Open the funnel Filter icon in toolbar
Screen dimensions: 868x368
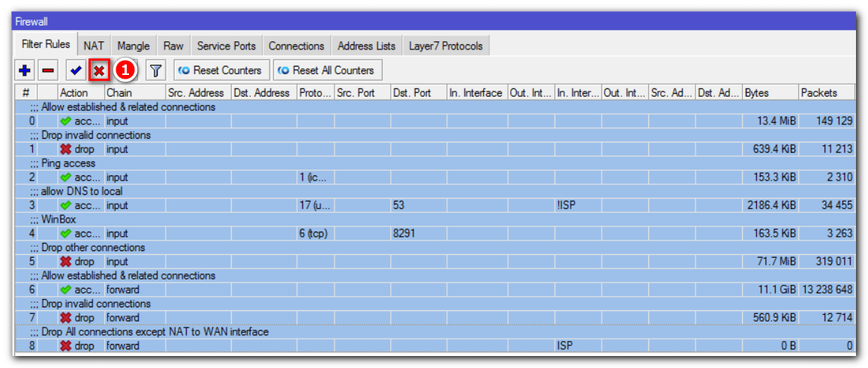155,70
